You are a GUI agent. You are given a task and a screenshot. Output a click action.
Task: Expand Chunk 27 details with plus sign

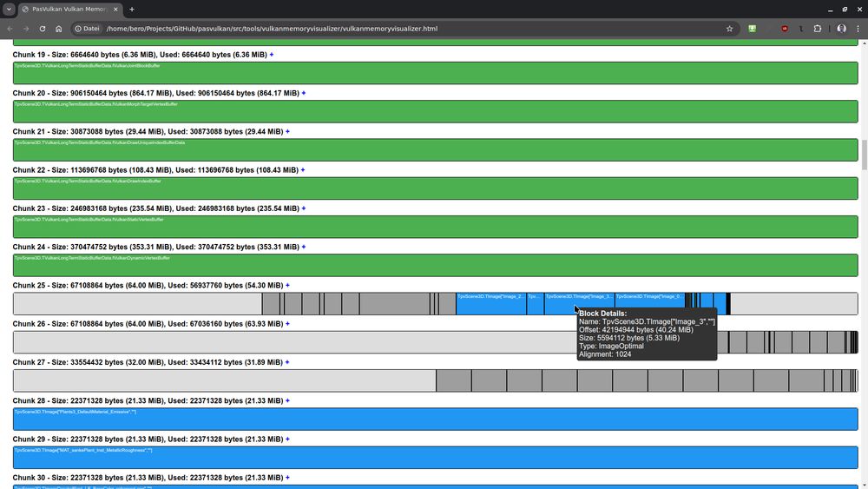pyautogui.click(x=287, y=363)
